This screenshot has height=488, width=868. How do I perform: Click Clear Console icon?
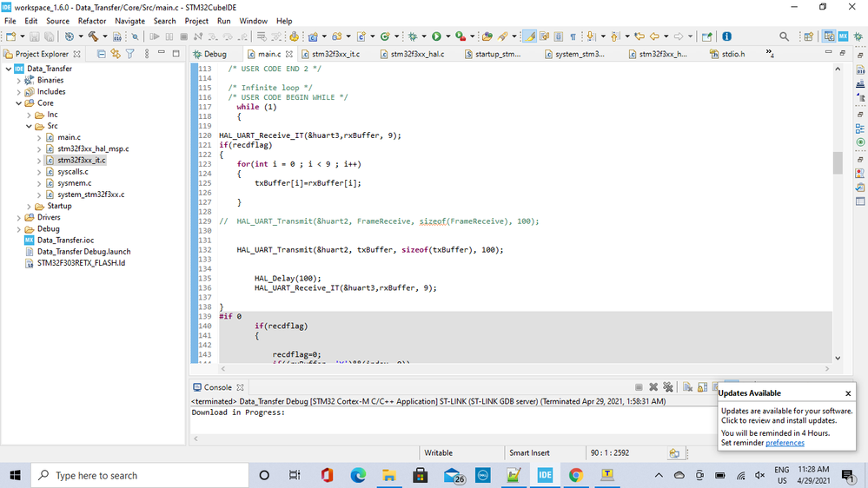687,387
